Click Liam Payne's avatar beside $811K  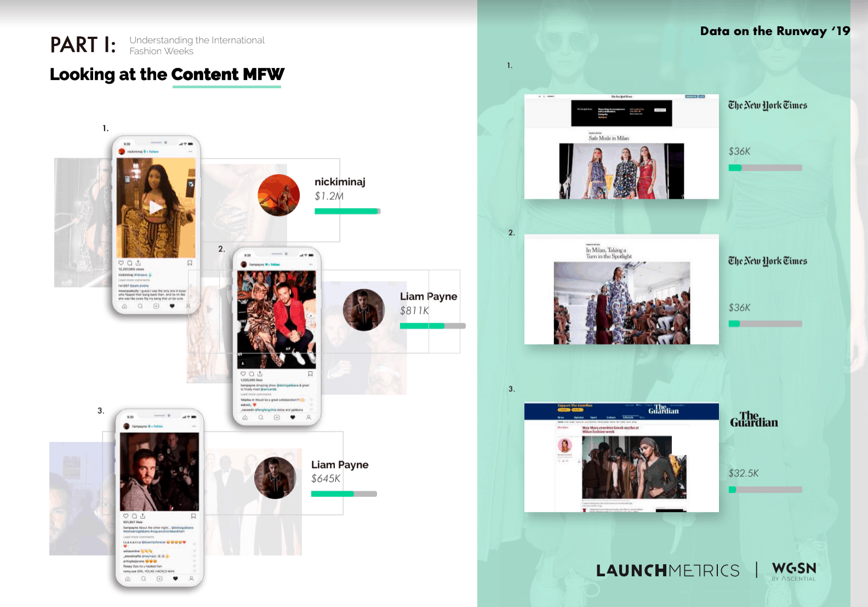[364, 310]
